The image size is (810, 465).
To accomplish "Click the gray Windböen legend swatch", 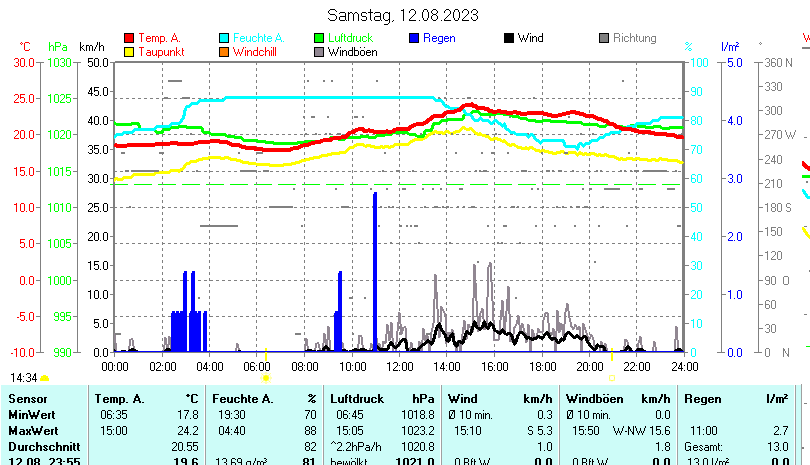I will 320,51.
